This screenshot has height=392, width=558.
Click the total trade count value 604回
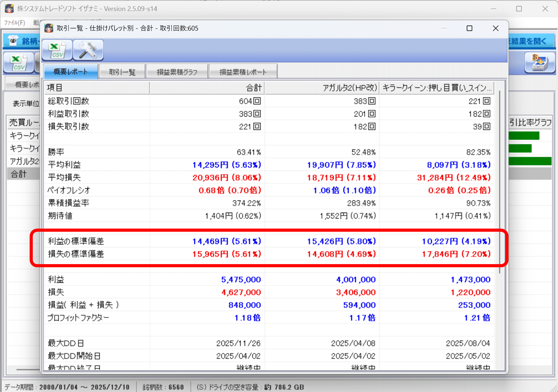tap(250, 101)
